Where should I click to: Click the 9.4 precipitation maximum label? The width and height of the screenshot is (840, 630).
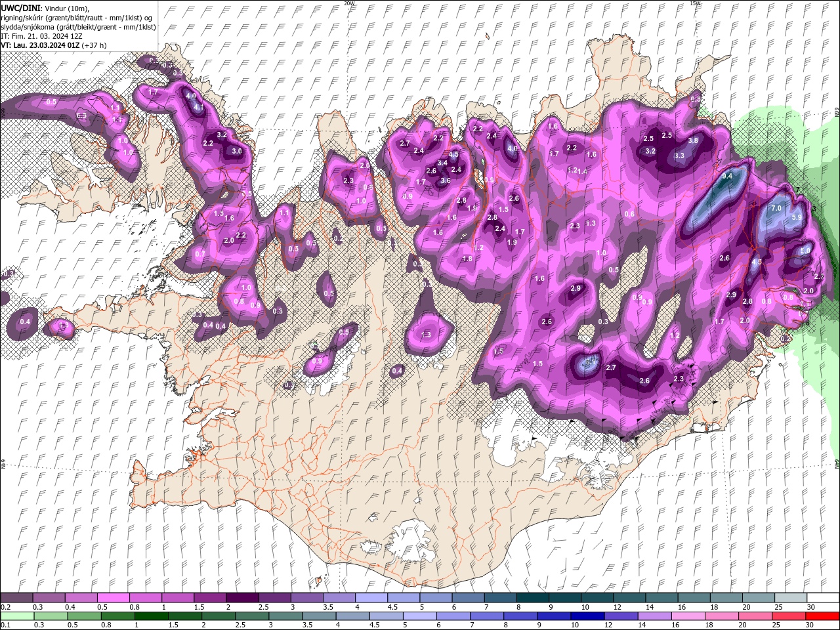pyautogui.click(x=727, y=177)
